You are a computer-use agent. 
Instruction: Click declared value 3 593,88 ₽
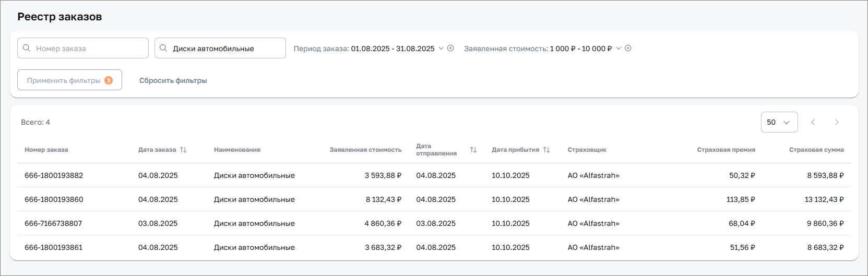tap(383, 175)
